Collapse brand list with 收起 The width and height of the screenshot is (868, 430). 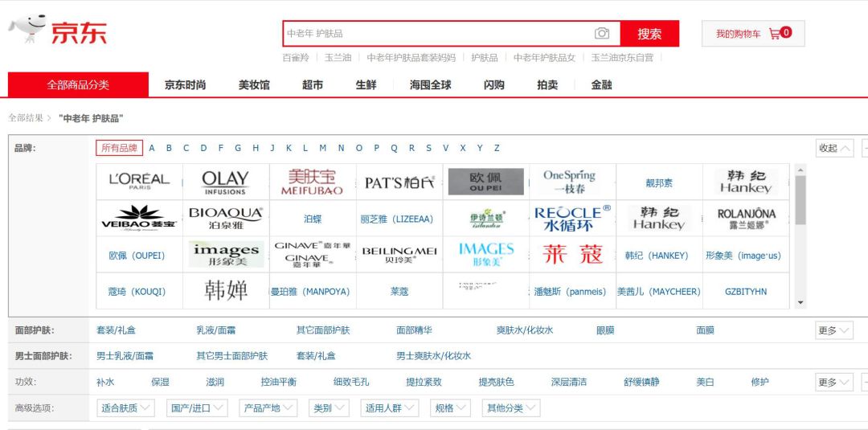[x=834, y=149]
